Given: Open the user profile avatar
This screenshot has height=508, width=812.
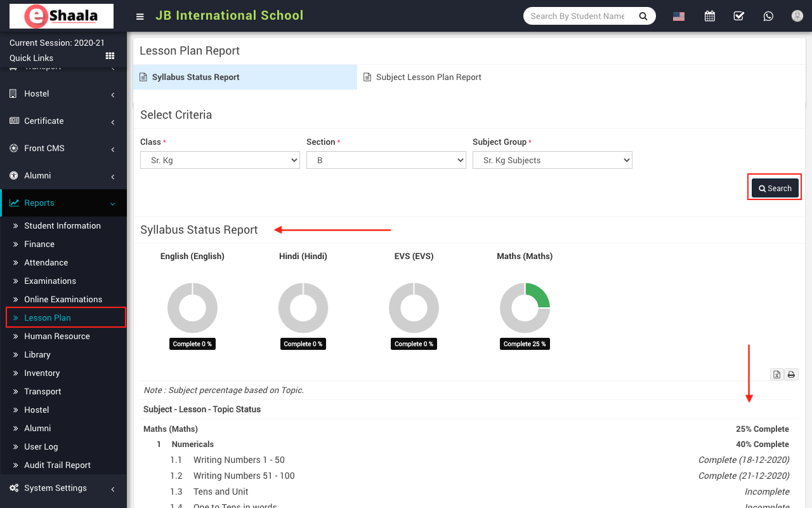Looking at the screenshot, I should point(797,17).
